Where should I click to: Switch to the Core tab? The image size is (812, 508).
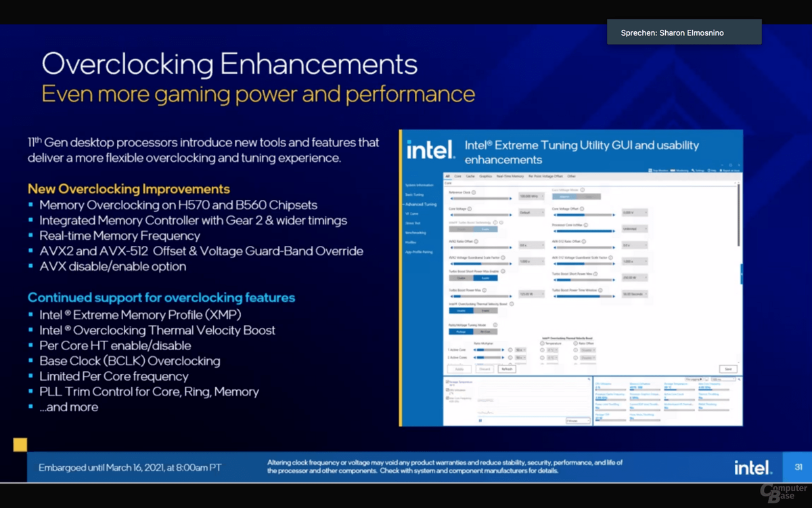457,176
